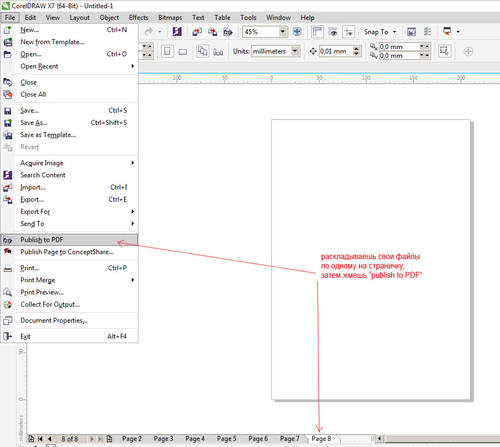
Task: Open the Redo history dropdown arrow
Action: (160, 32)
